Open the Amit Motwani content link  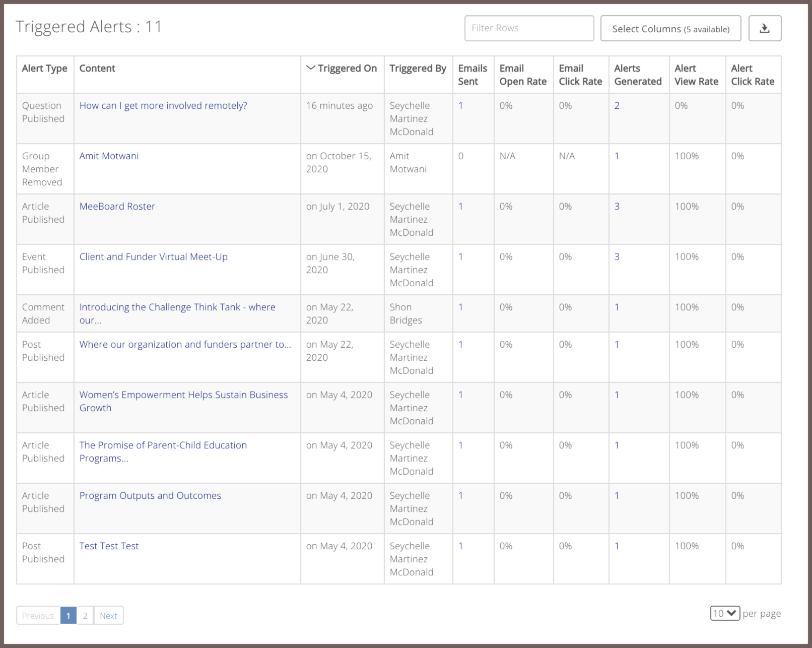point(109,156)
